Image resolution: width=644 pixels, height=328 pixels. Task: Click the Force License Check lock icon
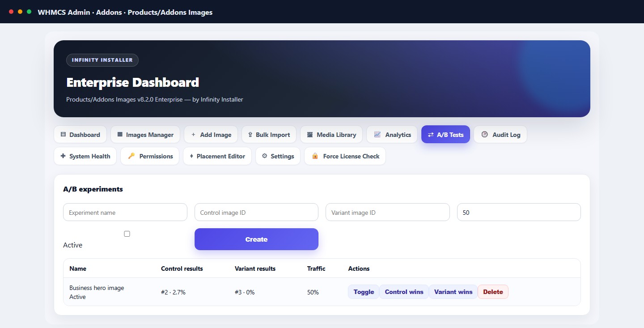click(315, 156)
